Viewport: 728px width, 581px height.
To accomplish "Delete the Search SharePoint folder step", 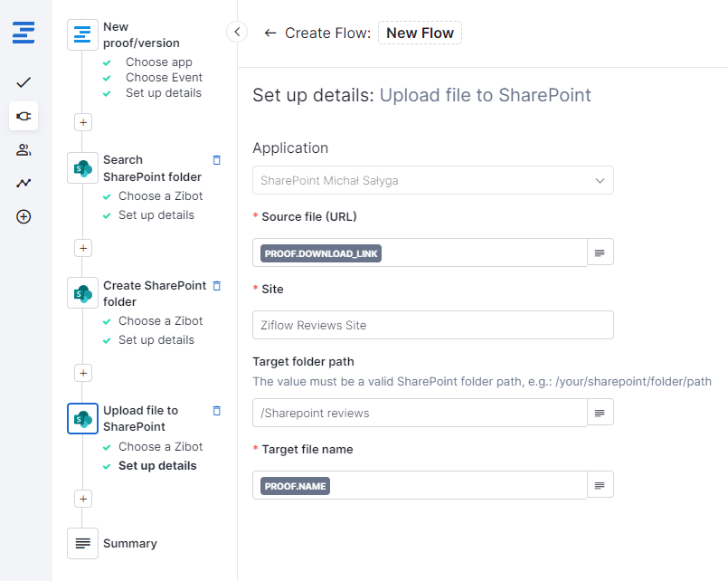I will click(216, 160).
